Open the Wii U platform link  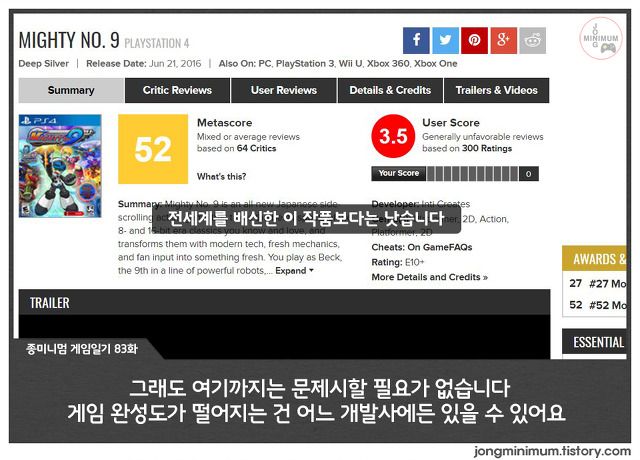pos(350,64)
